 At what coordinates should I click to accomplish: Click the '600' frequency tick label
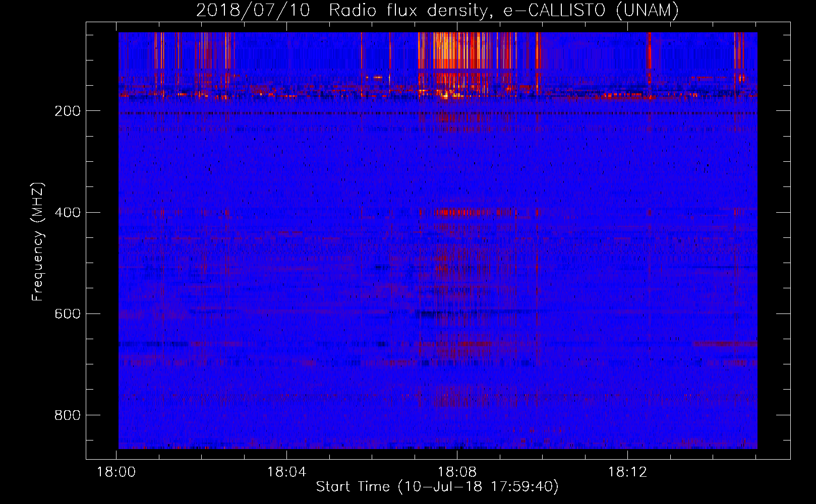point(68,314)
